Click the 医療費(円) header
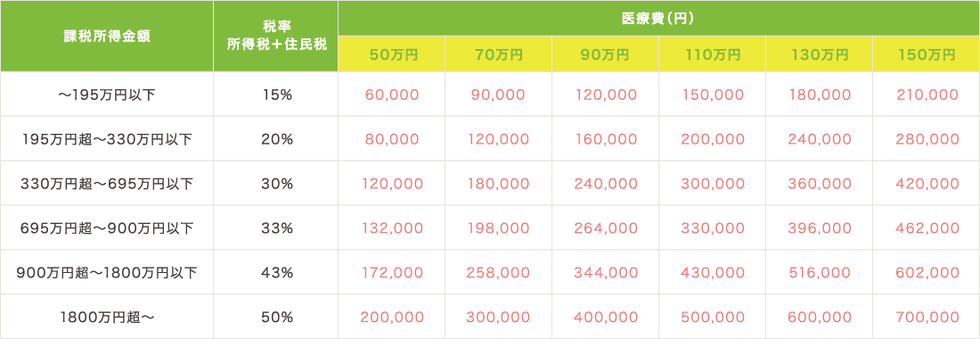The image size is (980, 339). tap(659, 18)
